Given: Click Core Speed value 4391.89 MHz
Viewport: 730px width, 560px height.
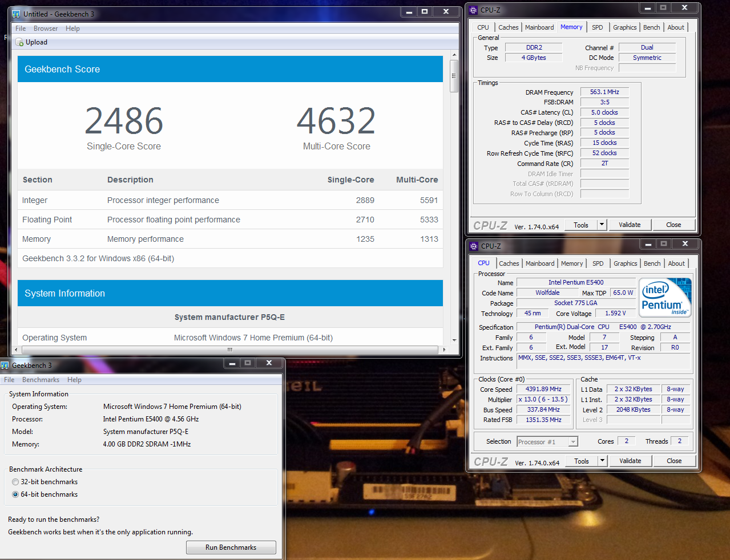Looking at the screenshot, I should point(543,389).
